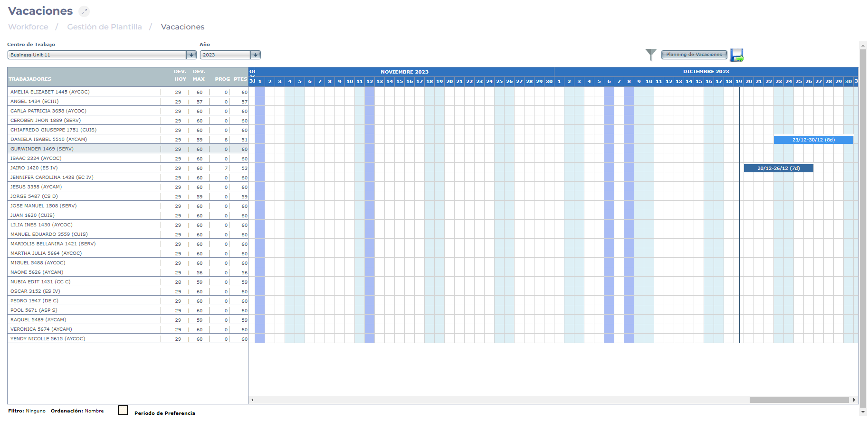Click the NOVIEMBRE 2023 month header
The height and width of the screenshot is (421, 868).
[404, 72]
